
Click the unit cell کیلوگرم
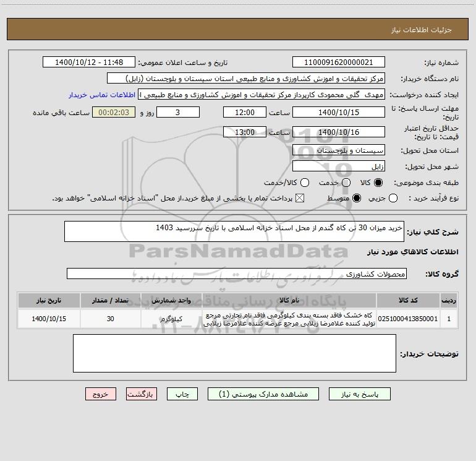[x=171, y=319]
